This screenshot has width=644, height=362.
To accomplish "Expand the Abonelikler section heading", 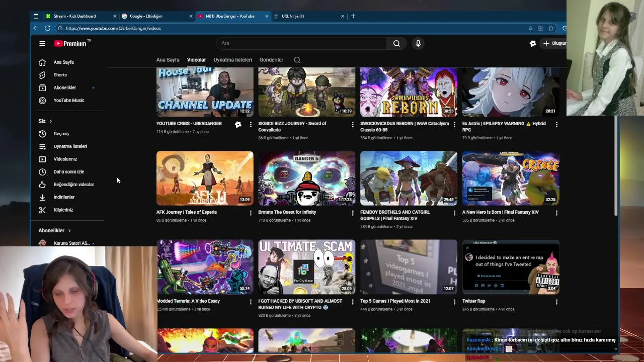I will (54, 230).
